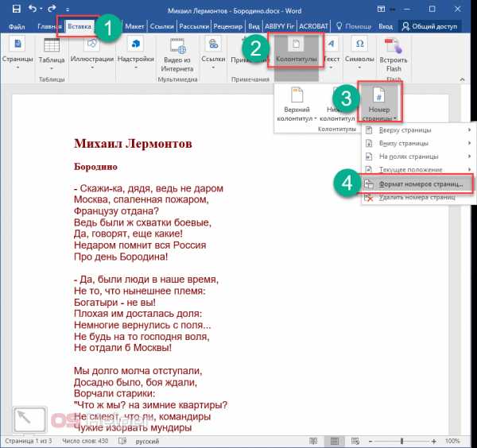This screenshot has width=477, height=448.
Task: Switch to the Ссылки tab
Action: pyautogui.click(x=161, y=26)
